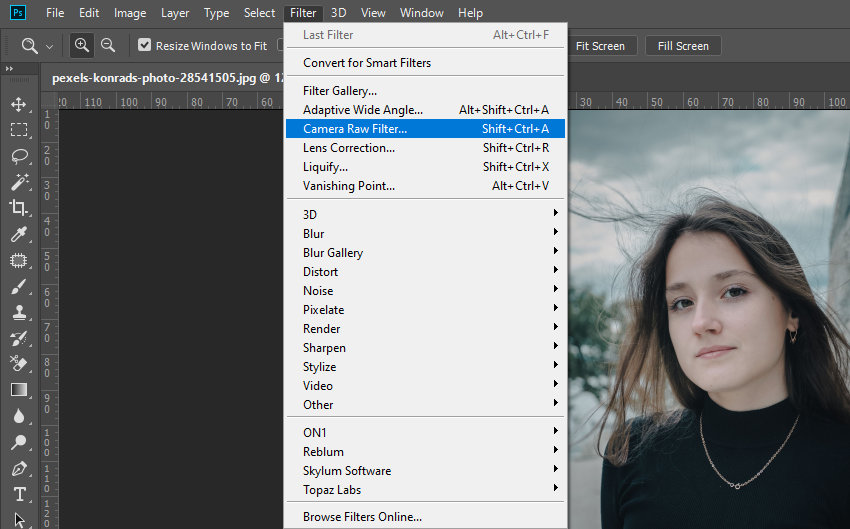The width and height of the screenshot is (850, 529).
Task: Open the Skylum Software submenu
Action: tap(426, 470)
